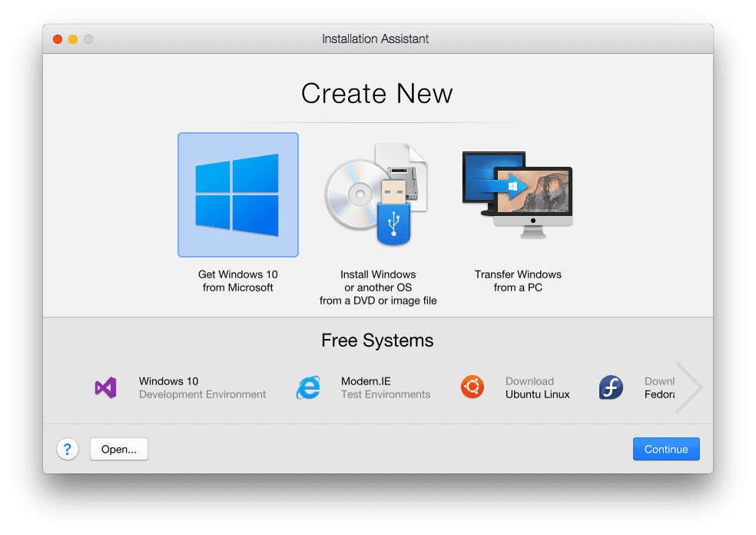
Task: Choose Modern.IE Test Environments text
Action: (386, 388)
